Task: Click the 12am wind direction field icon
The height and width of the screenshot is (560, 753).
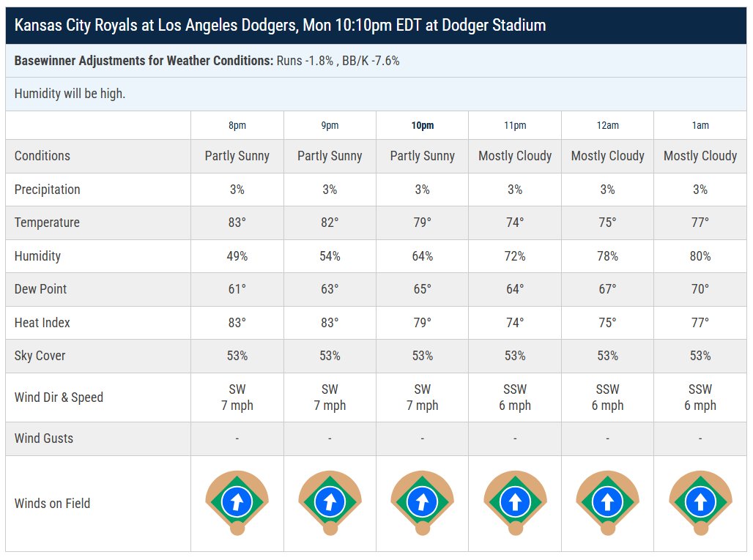Action: [607, 502]
